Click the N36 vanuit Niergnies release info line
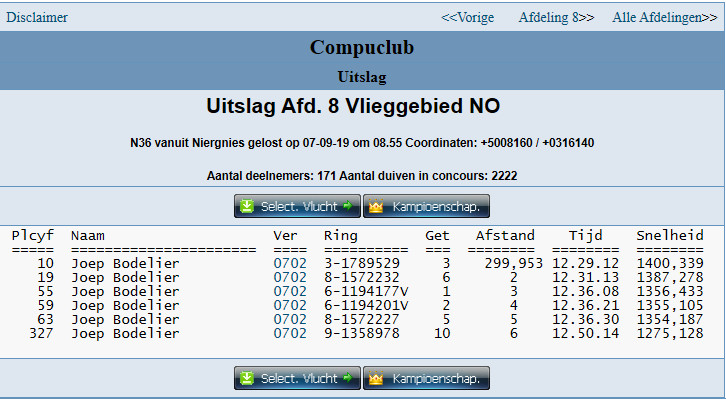The width and height of the screenshot is (726, 399). 362,143
